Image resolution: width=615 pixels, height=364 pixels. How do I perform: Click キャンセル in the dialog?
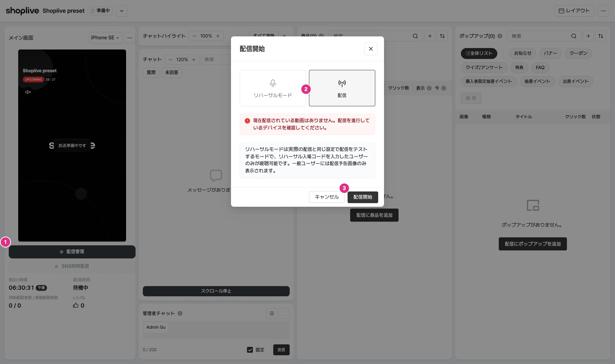tap(326, 197)
